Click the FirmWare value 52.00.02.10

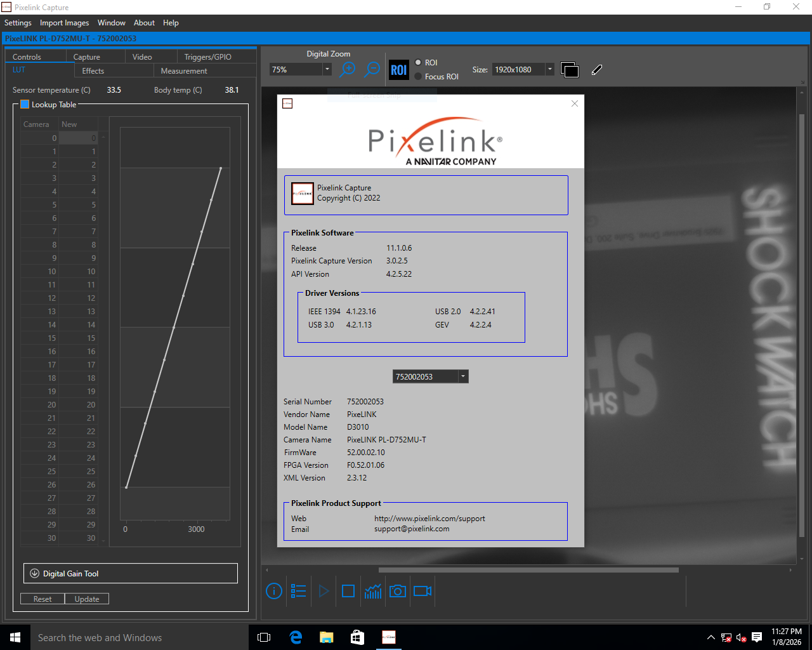366,452
